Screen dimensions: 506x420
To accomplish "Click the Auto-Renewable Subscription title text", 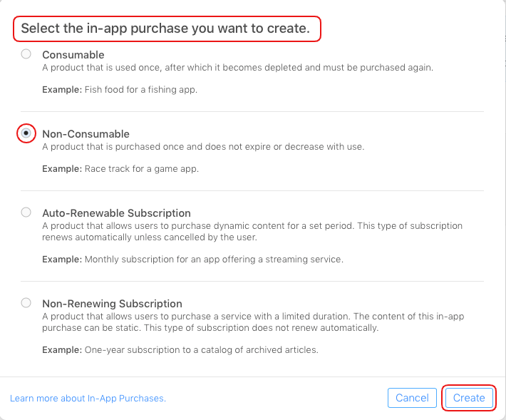I will [x=116, y=213].
